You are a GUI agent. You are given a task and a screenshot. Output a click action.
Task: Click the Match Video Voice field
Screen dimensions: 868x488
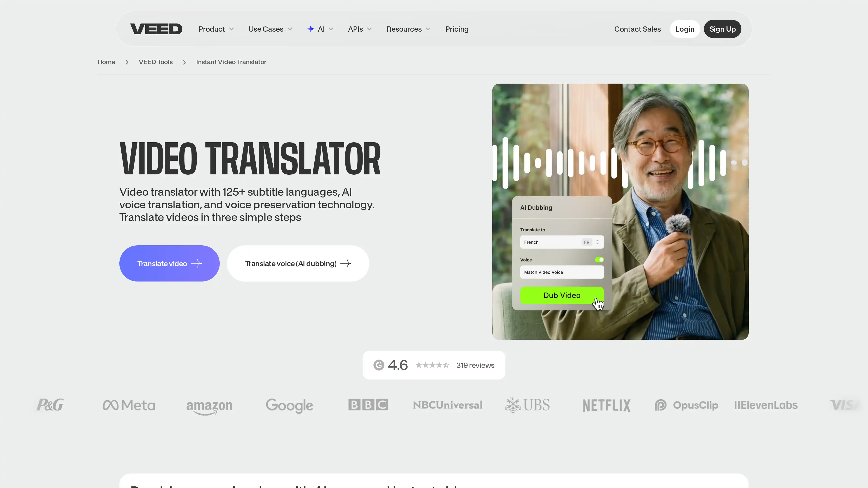pyautogui.click(x=562, y=272)
